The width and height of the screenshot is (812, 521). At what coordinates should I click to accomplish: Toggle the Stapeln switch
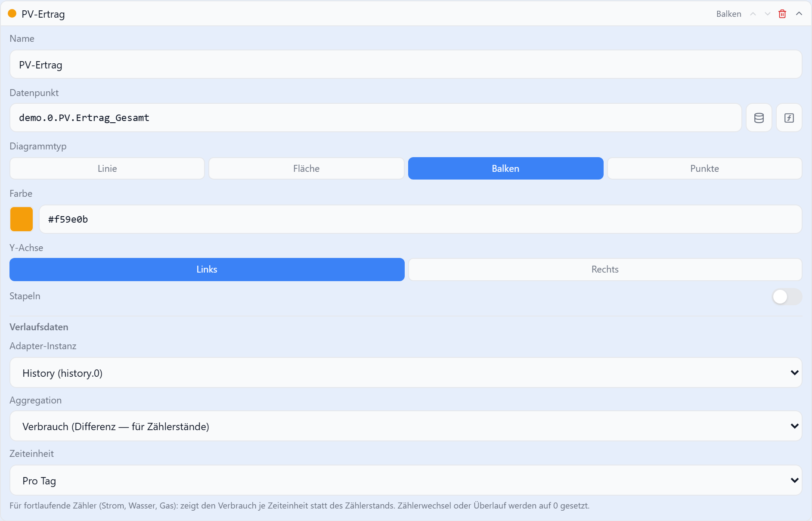(x=787, y=297)
